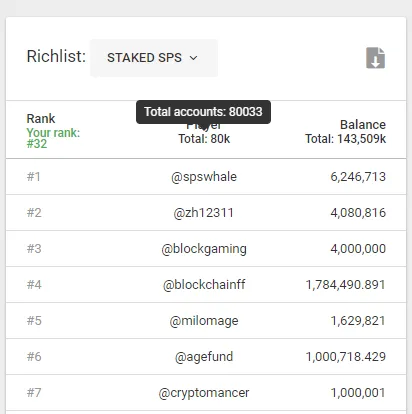Open @spswhale player profile
Viewport: 412px width, 414px height.
pos(204,177)
